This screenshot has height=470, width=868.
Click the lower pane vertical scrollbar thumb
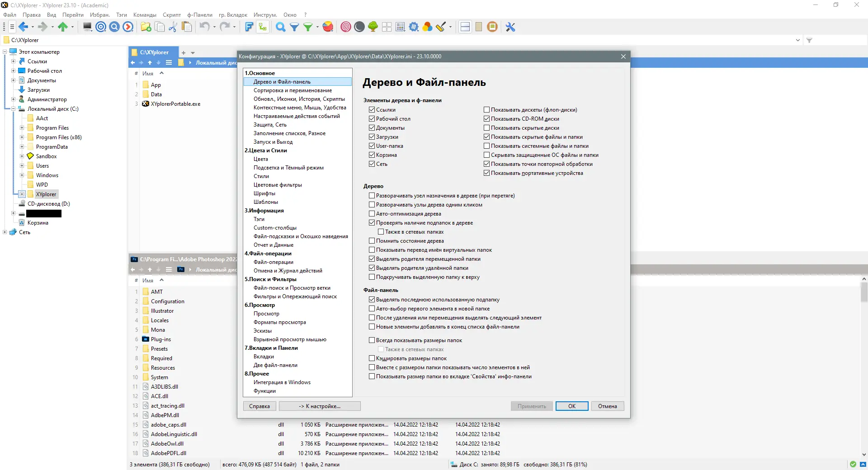(864, 292)
